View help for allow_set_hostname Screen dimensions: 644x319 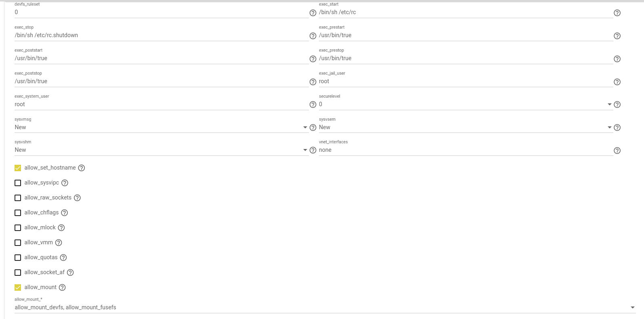(82, 168)
